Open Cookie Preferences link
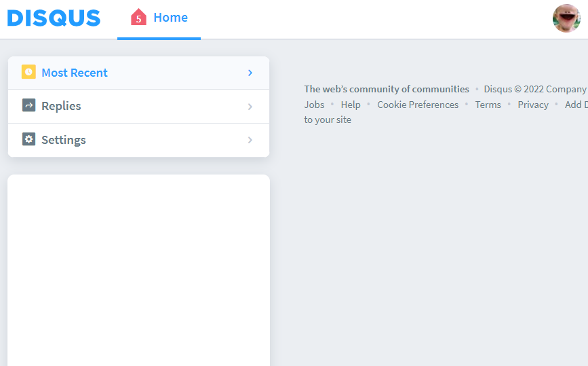 418,105
